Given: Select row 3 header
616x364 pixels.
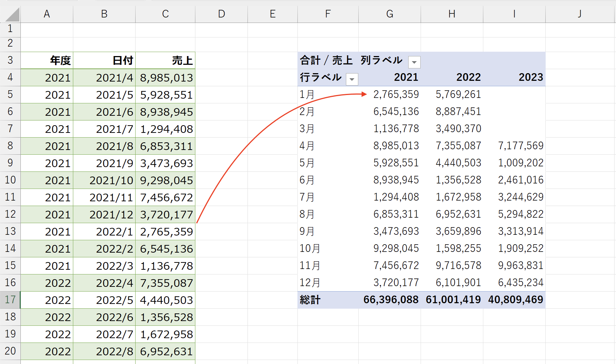Looking at the screenshot, I should tap(10, 60).
